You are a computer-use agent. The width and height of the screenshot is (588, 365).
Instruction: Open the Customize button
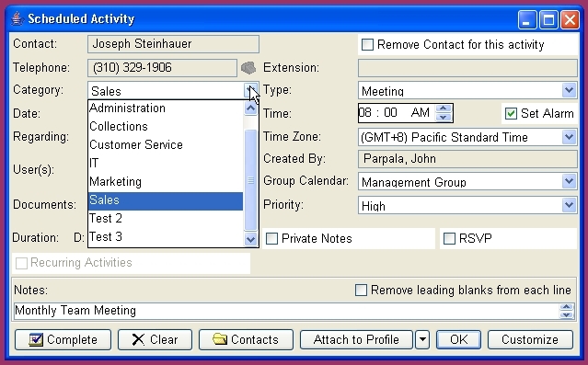(x=530, y=339)
